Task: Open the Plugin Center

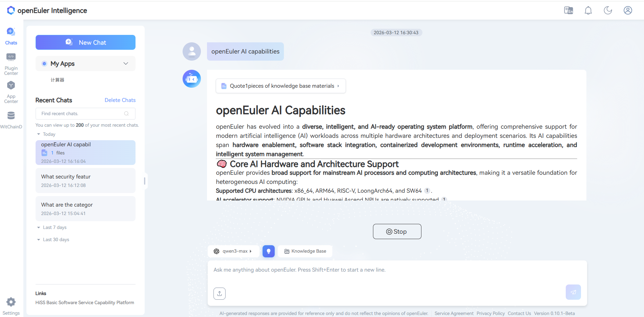Action: pyautogui.click(x=11, y=64)
